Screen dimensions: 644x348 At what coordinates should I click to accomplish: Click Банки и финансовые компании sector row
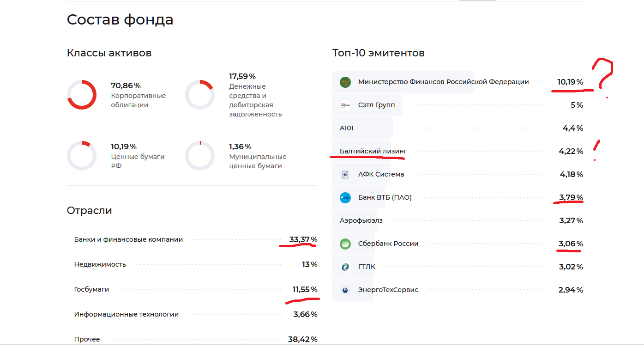click(128, 239)
